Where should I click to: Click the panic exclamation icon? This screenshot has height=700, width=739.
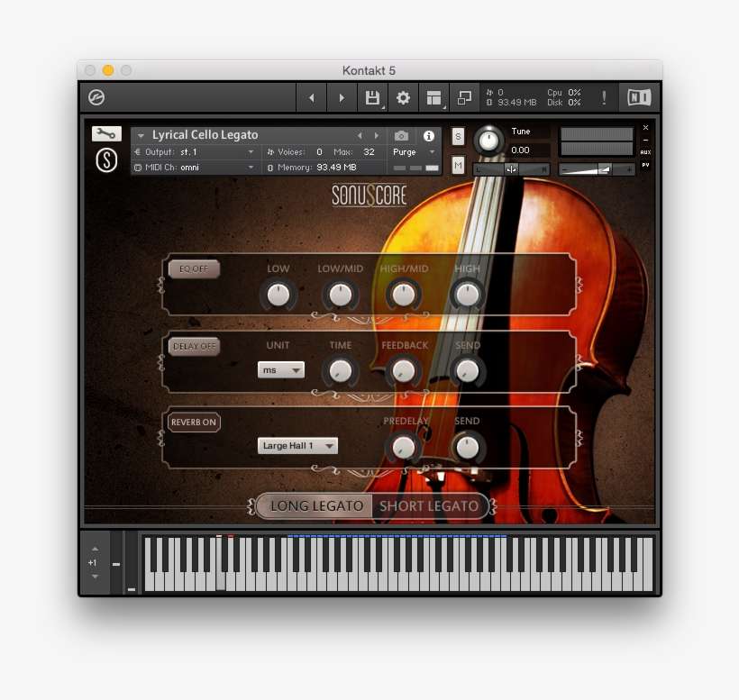point(603,97)
